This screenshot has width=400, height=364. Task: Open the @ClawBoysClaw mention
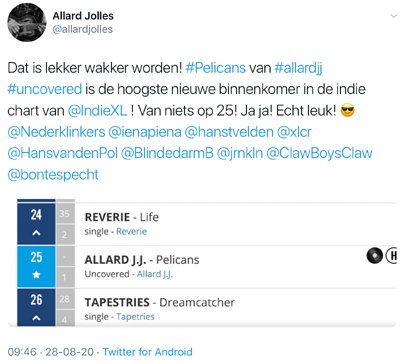319,153
